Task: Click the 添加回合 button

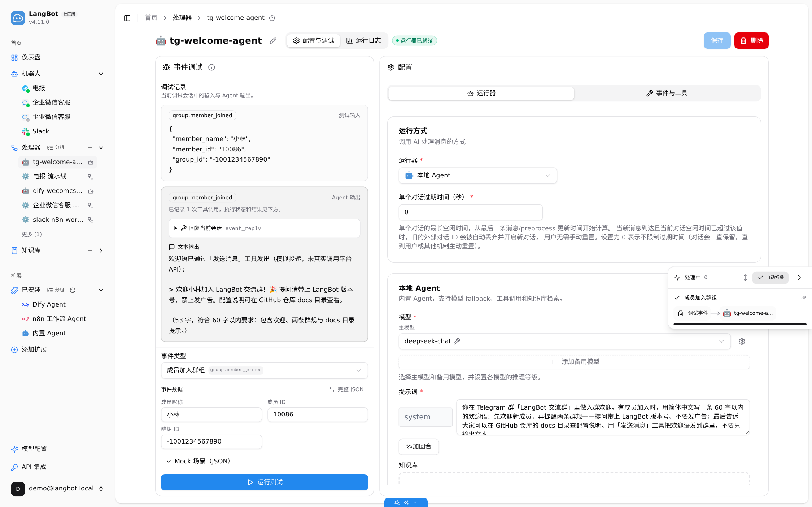Action: 419,447
